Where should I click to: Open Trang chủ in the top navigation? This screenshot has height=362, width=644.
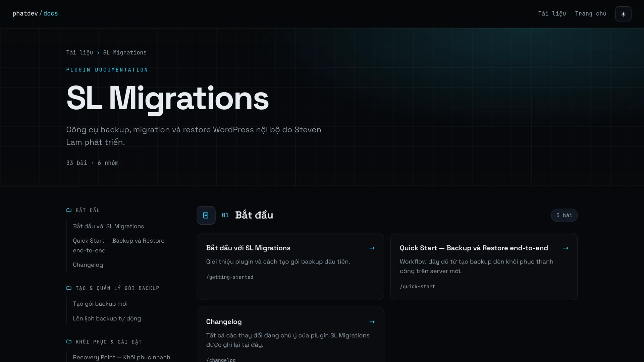click(590, 13)
